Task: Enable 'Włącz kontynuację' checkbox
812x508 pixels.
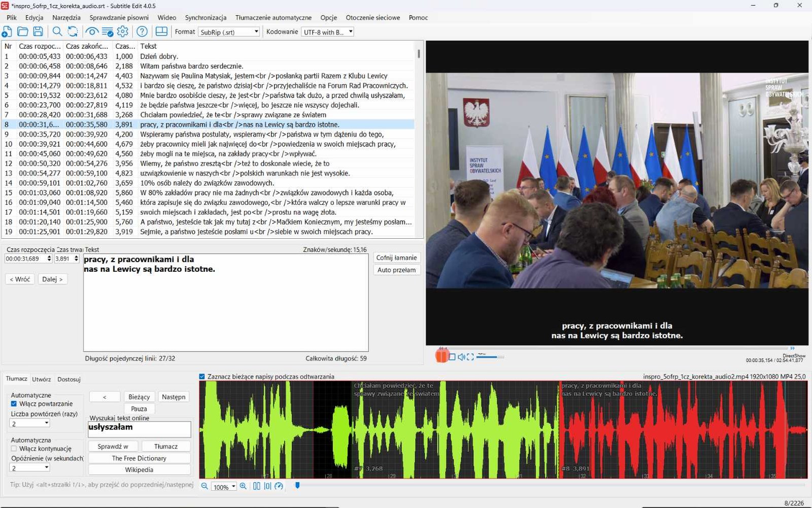Action: coord(14,449)
